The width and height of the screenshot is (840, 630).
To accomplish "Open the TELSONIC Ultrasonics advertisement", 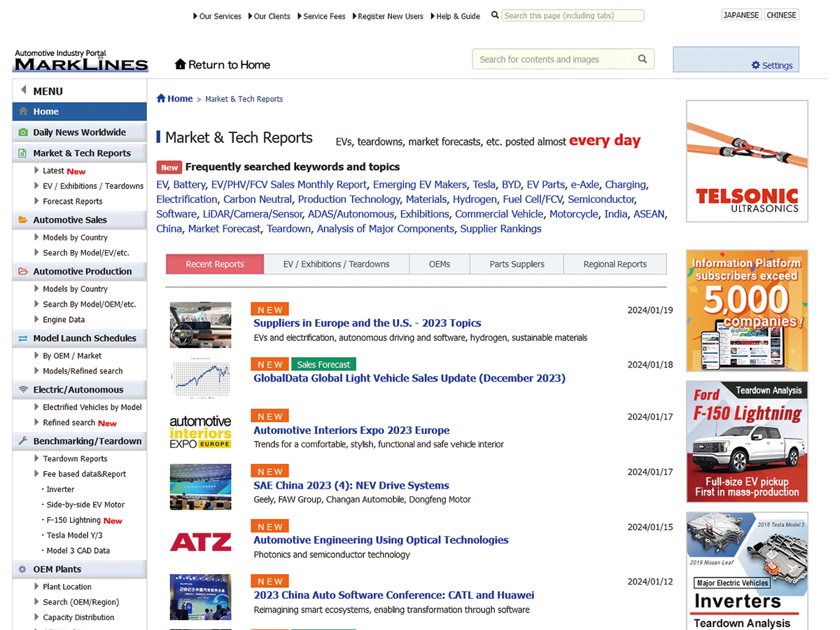I will (x=747, y=162).
